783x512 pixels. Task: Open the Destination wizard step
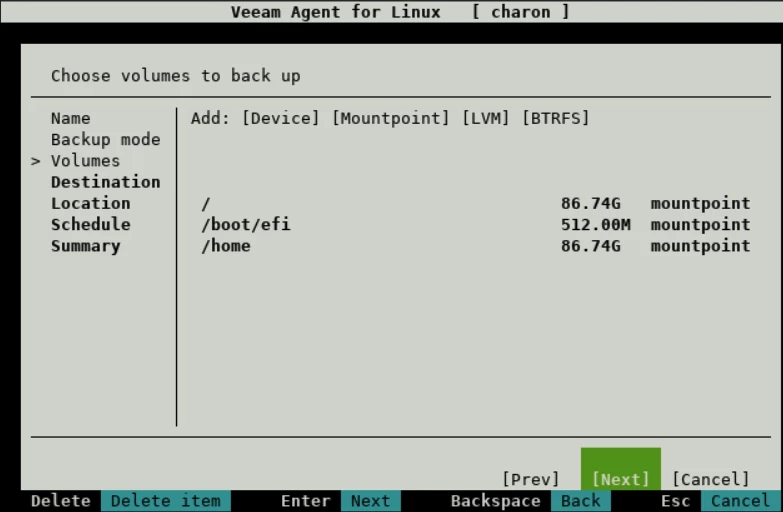pos(106,182)
